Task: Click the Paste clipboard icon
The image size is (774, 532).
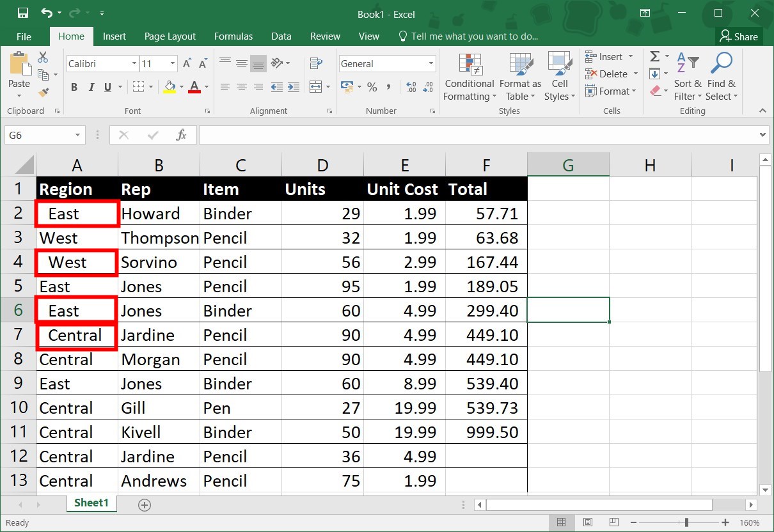Action: coord(19,65)
